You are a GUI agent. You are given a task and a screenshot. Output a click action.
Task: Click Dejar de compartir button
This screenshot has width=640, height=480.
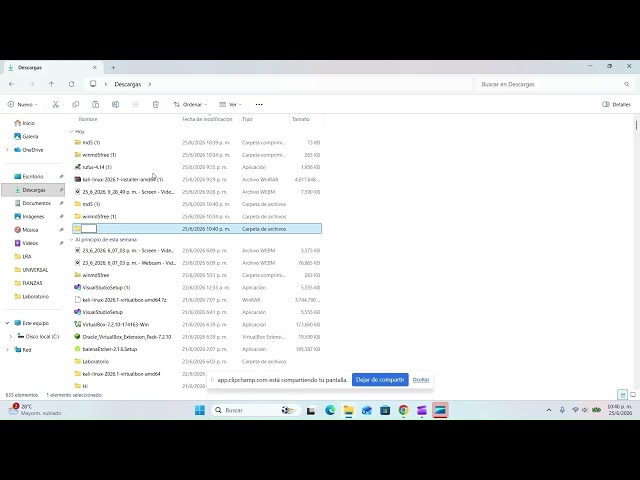point(380,380)
